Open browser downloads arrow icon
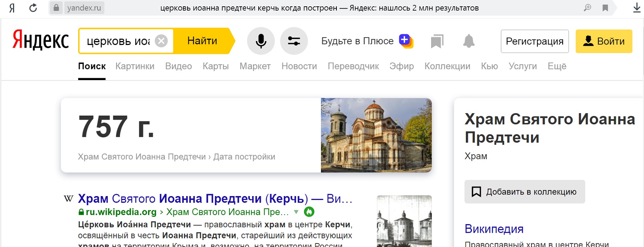 636,8
